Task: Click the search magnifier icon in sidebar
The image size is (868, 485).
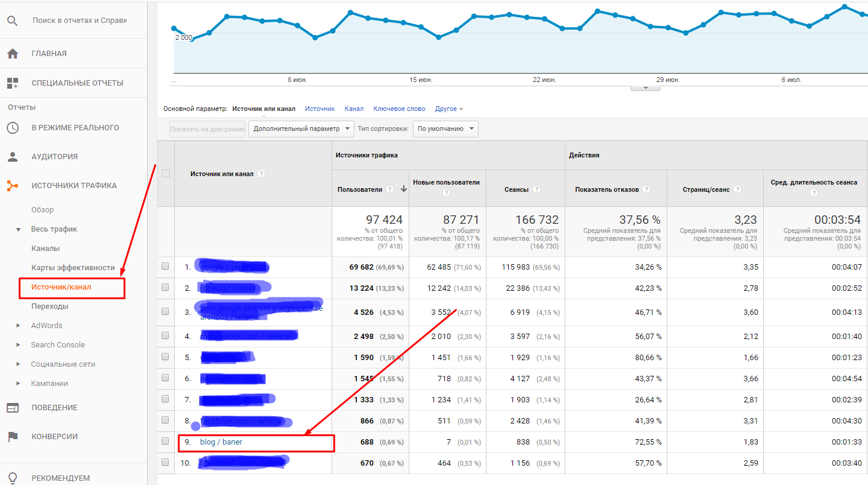Action: pos(13,21)
